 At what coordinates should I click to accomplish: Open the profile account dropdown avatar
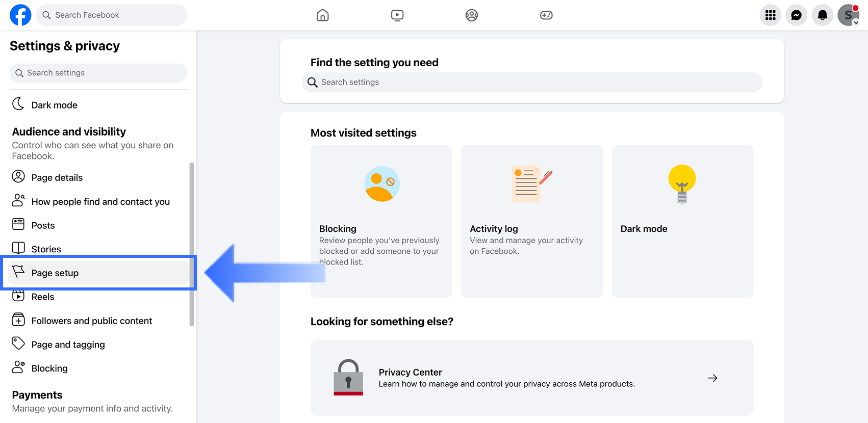(849, 15)
